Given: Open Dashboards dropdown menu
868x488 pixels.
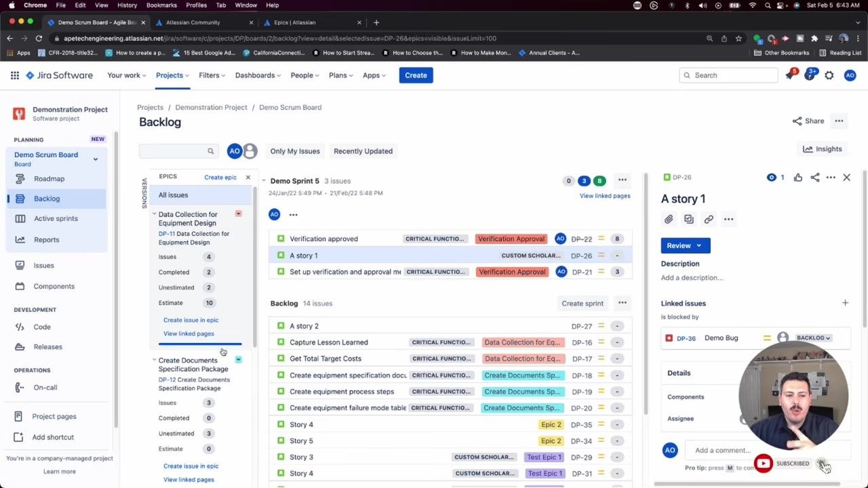Looking at the screenshot, I should tap(258, 75).
